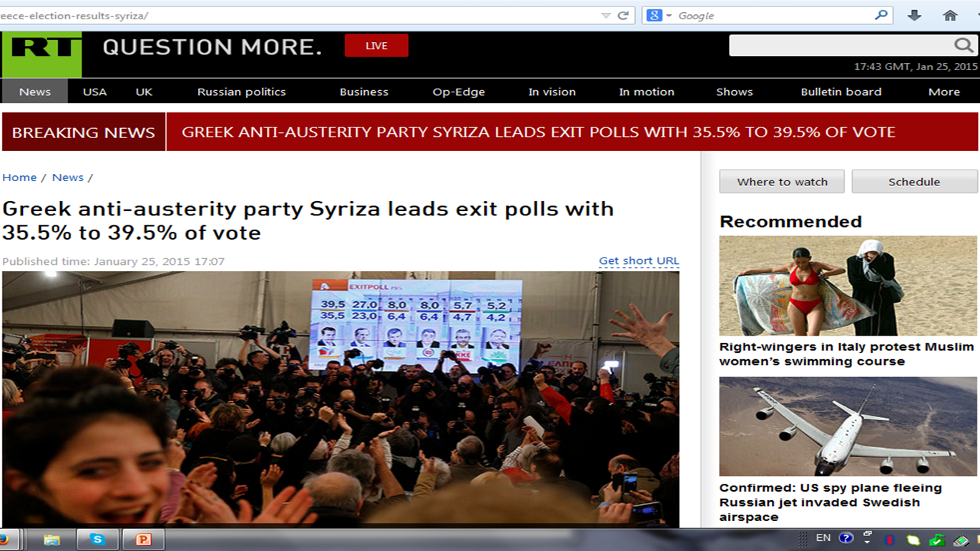Viewport: 980px width, 551px height.
Task: Open the US spy plane article thumbnail
Action: [848, 426]
